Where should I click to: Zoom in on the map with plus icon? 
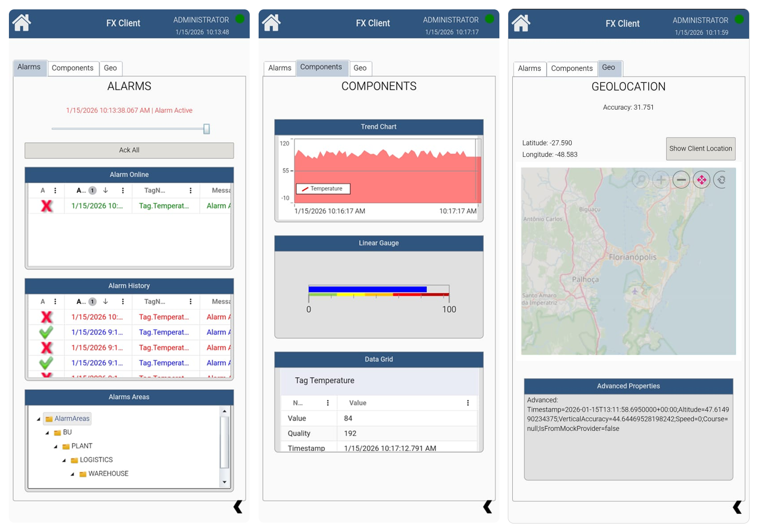point(661,180)
